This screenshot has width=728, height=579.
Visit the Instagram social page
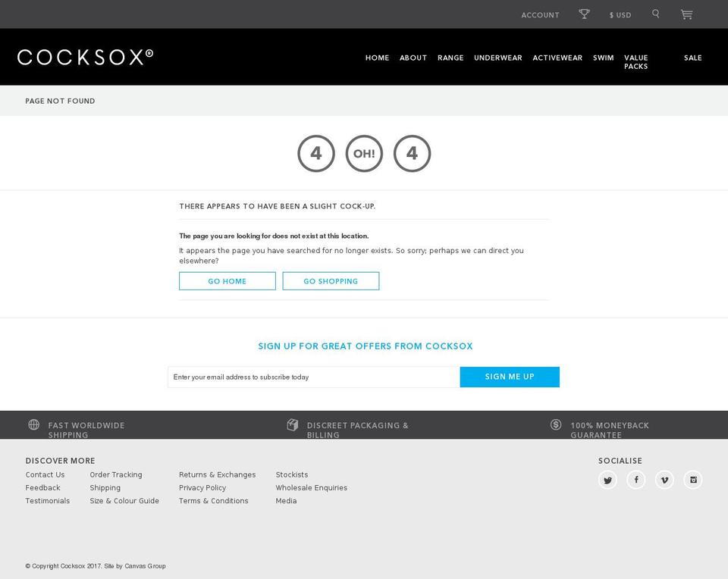tap(693, 480)
